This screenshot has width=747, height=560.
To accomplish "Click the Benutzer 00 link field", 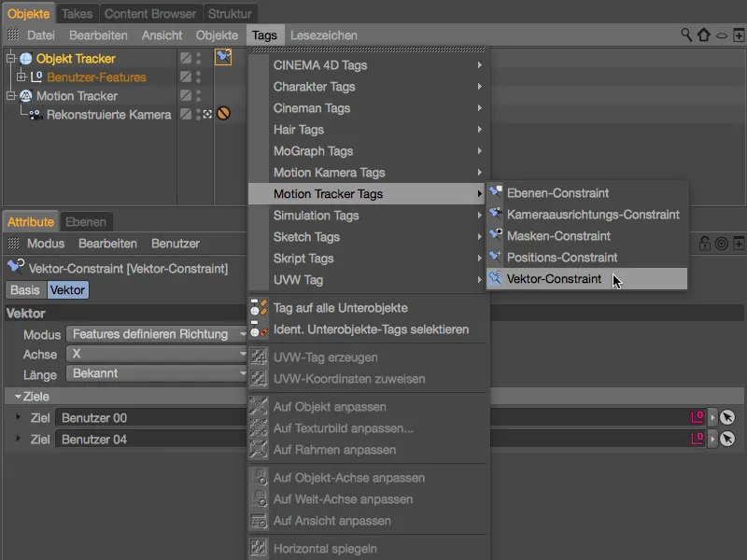I will click(x=381, y=417).
